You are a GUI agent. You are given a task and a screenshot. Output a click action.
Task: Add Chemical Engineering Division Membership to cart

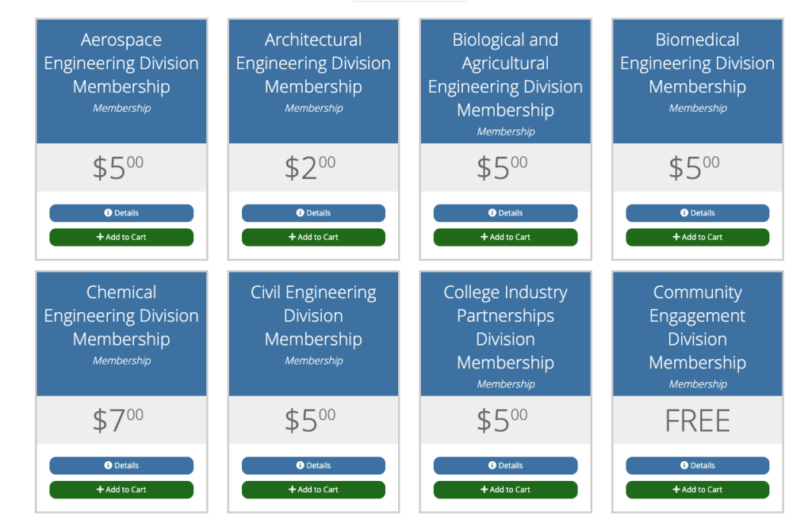[121, 490]
